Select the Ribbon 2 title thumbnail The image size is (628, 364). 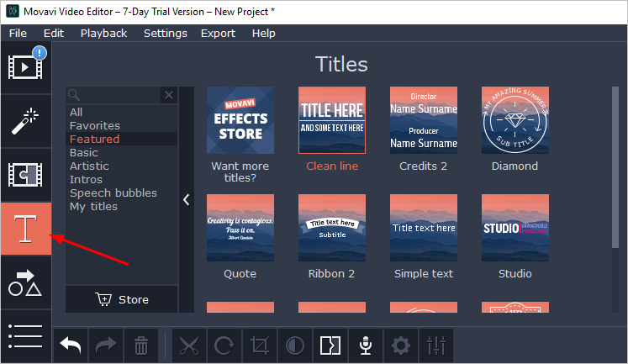[332, 228]
